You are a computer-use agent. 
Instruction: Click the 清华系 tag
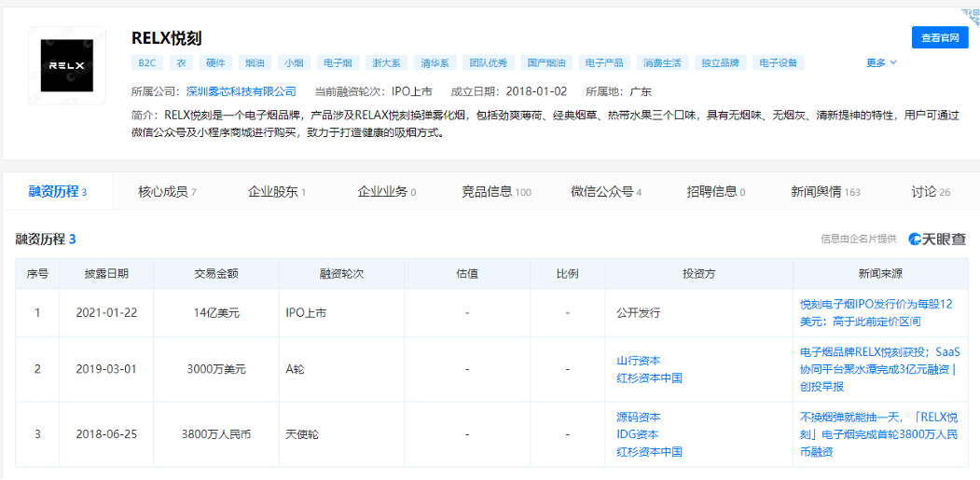point(435,63)
